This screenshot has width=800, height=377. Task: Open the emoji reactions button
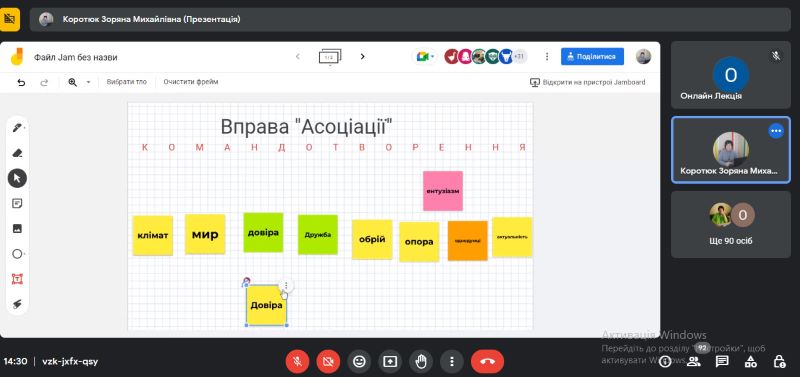(360, 361)
